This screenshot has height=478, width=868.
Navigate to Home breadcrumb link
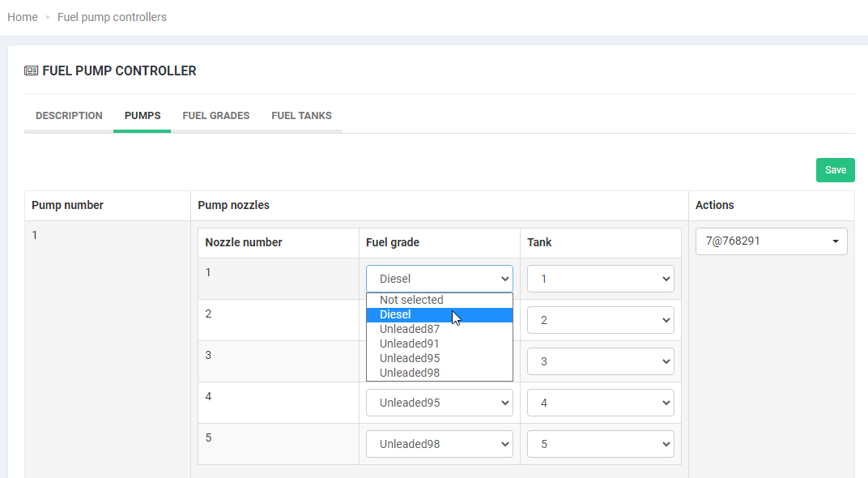[x=23, y=17]
